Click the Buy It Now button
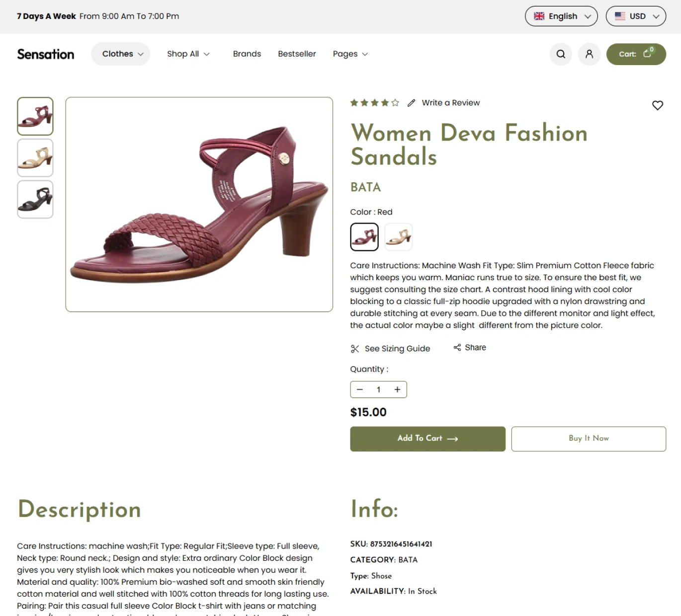681x616 pixels. tap(589, 439)
